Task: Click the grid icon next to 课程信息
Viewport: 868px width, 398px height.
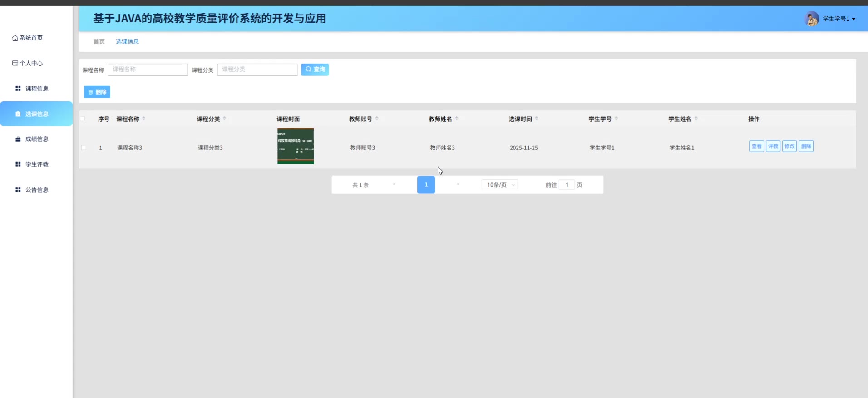Action: [x=18, y=89]
